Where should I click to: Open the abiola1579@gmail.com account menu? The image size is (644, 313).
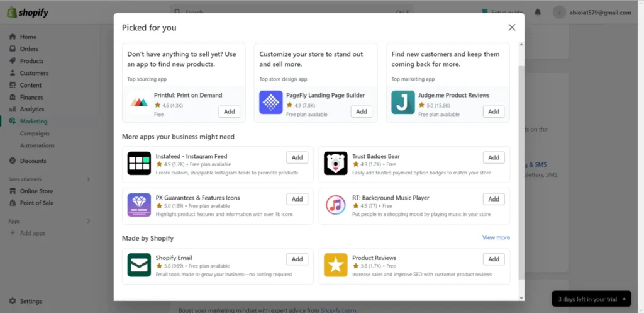pyautogui.click(x=592, y=13)
